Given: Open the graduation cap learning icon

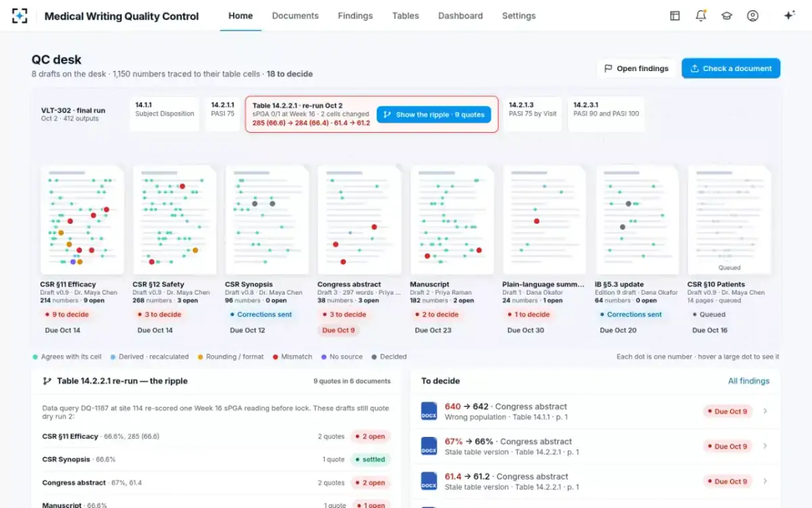Looking at the screenshot, I should (x=727, y=16).
